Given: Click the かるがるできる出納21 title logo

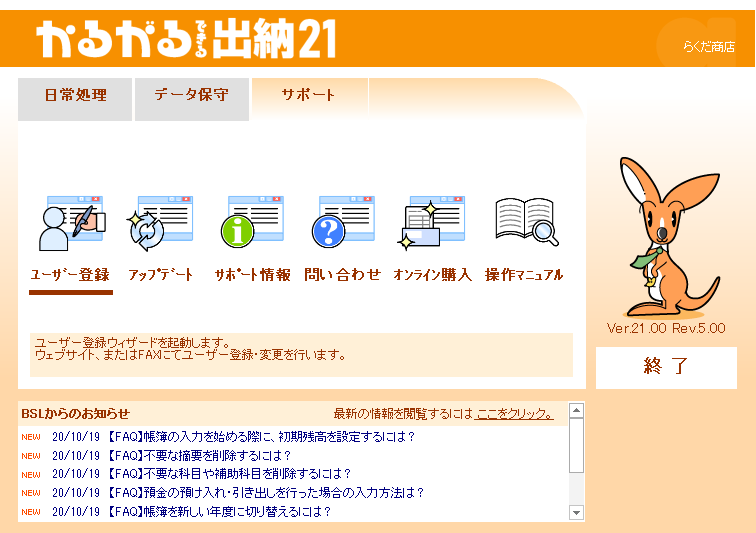Looking at the screenshot, I should (186, 39).
